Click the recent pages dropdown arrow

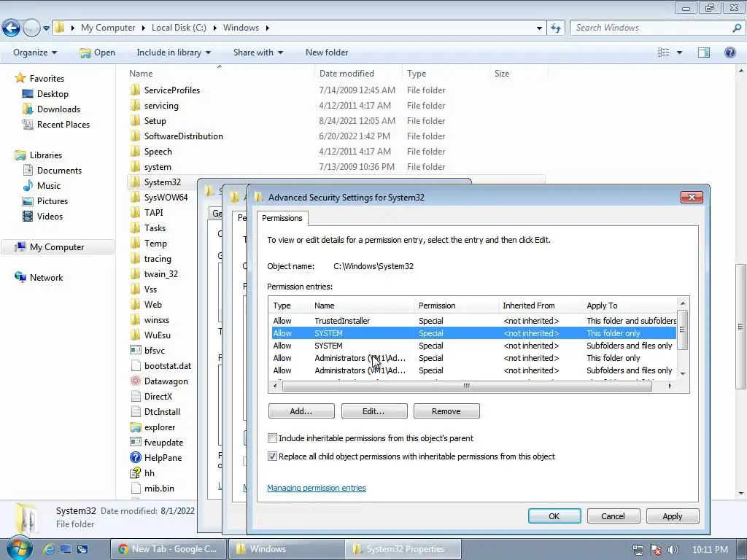point(46,28)
